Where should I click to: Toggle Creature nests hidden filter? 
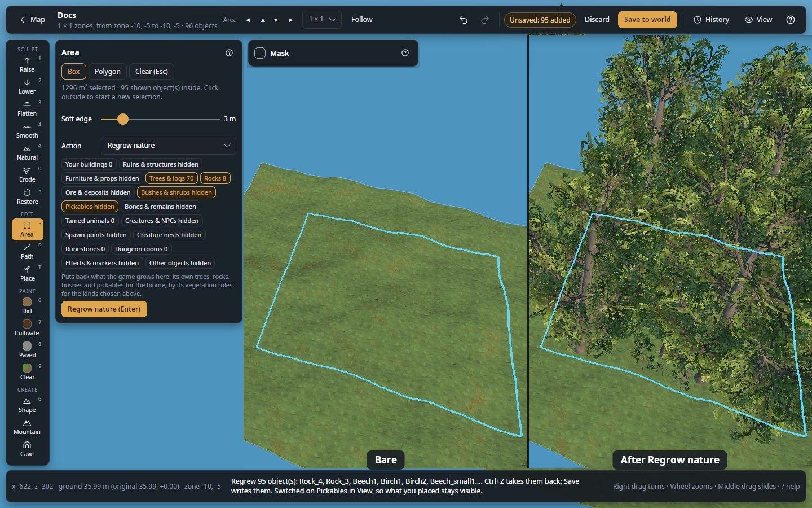[x=169, y=235]
